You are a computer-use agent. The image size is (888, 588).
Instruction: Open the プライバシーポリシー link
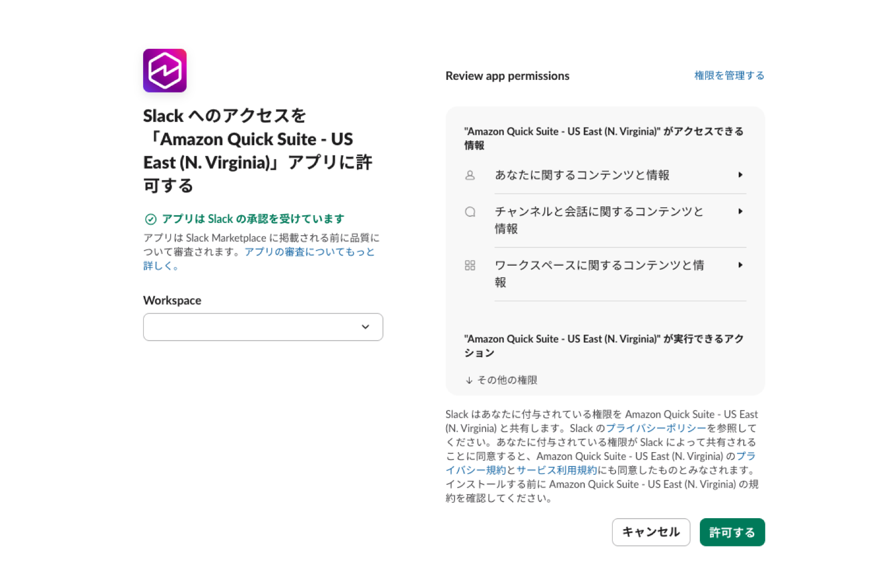point(656,428)
